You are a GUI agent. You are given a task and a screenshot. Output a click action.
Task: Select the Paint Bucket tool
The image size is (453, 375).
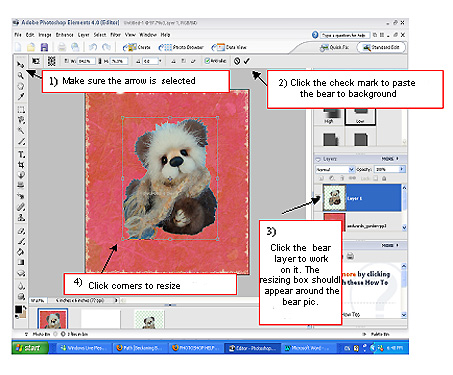point(21,252)
